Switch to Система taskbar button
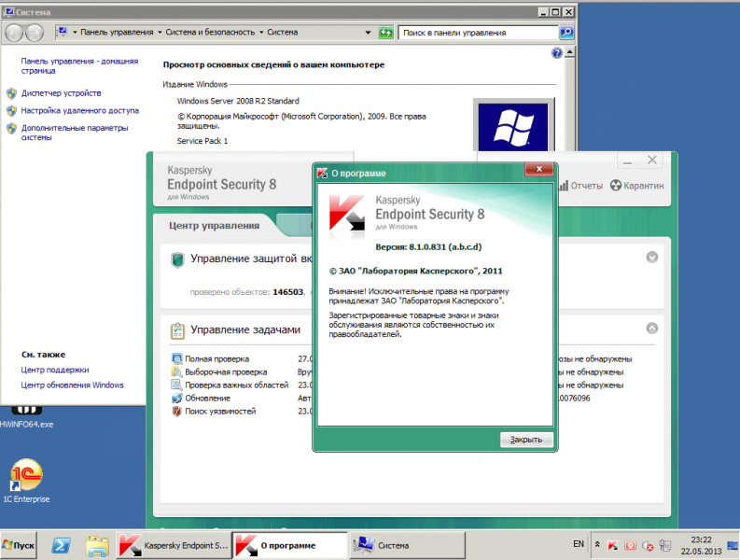740x560 pixels. [x=407, y=545]
